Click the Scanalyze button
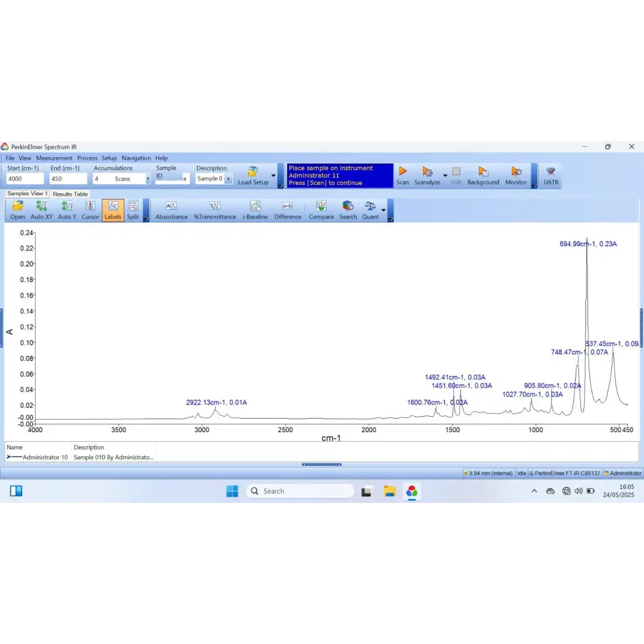The image size is (644, 644). click(x=427, y=176)
